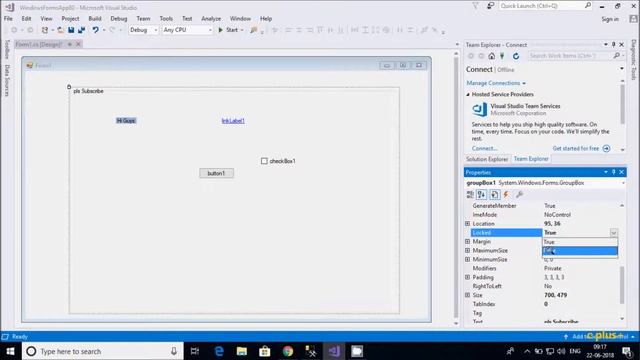
Task: Open the Analyze menu
Action: point(211,19)
